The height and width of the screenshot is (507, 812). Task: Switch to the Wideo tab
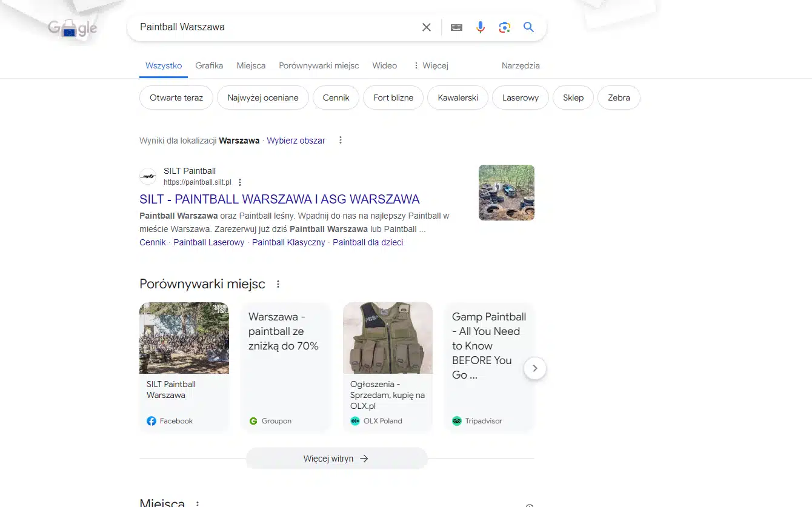click(x=385, y=65)
